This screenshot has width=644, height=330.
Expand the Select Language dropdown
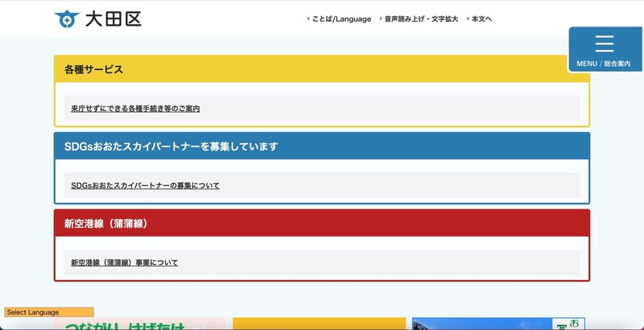pos(49,312)
